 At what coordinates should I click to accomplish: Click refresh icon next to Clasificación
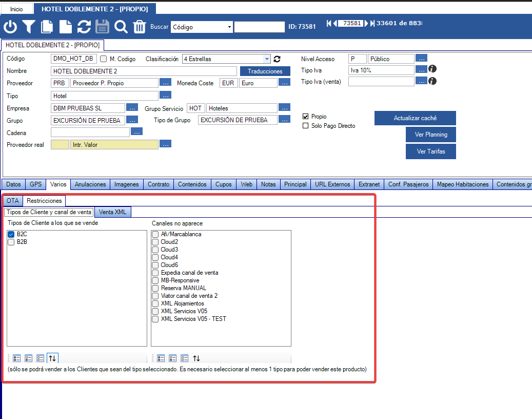coord(277,59)
